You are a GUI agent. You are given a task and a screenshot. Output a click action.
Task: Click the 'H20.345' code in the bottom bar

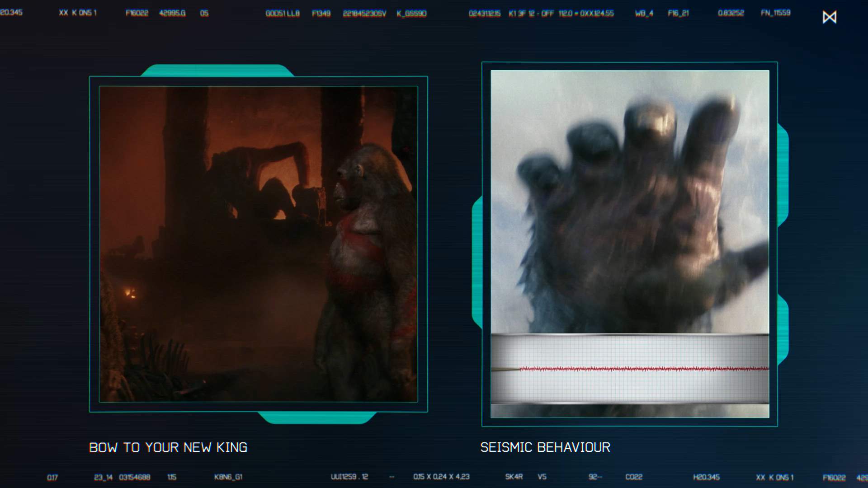pyautogui.click(x=706, y=477)
